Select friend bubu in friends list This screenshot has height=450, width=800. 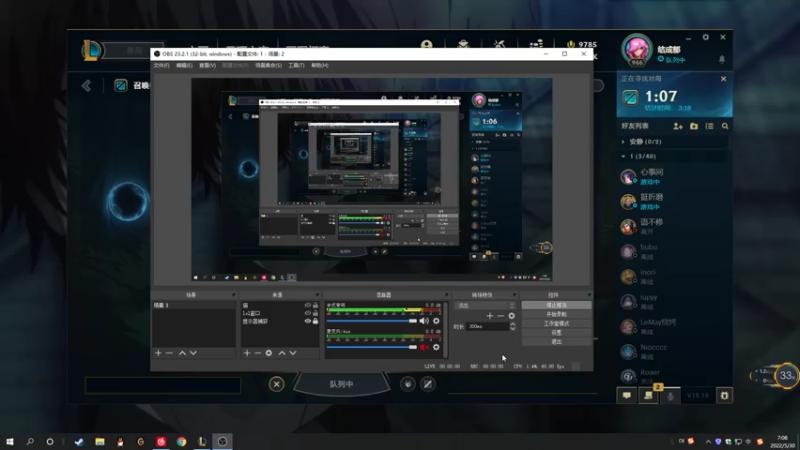[673, 252]
